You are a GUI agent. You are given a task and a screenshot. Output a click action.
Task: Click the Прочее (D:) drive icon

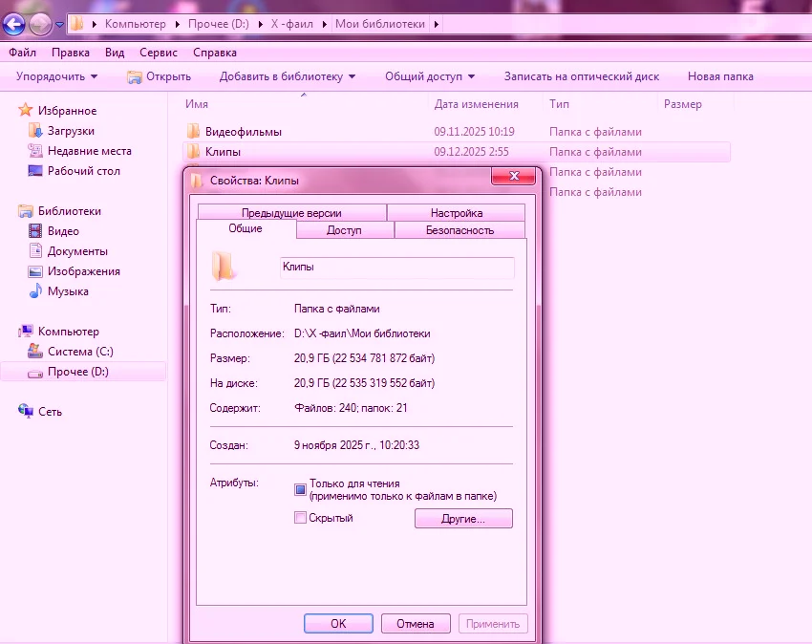(x=35, y=372)
